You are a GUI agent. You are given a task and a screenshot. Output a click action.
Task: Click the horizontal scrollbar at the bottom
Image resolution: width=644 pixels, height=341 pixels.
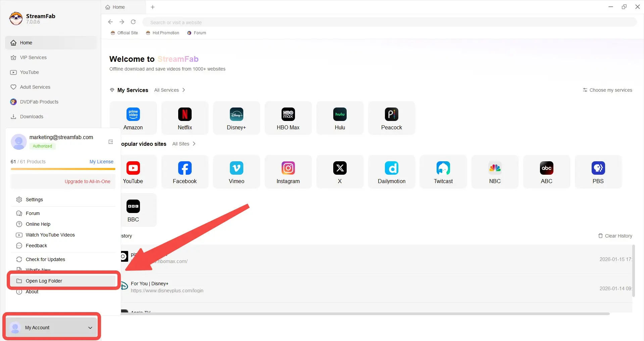pos(365,314)
